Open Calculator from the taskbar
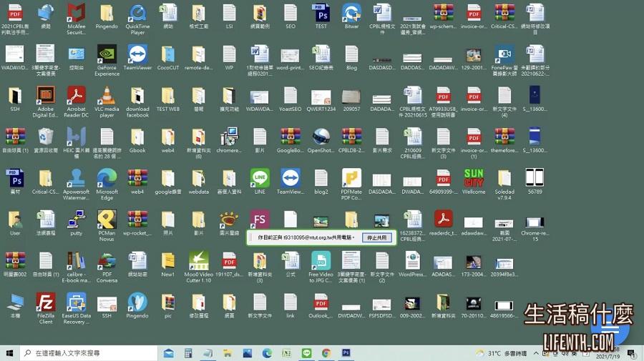 (x=188, y=353)
